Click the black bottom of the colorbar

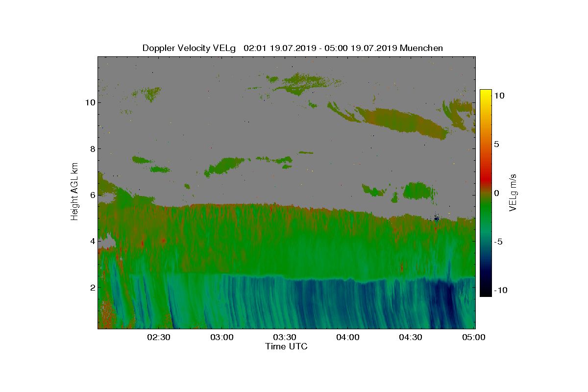486,293
